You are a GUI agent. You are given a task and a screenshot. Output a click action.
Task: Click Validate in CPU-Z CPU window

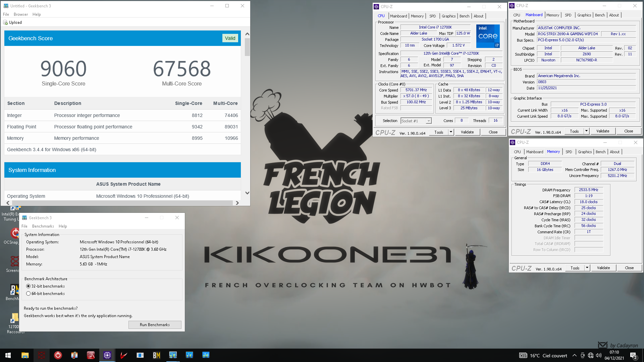[x=467, y=132]
